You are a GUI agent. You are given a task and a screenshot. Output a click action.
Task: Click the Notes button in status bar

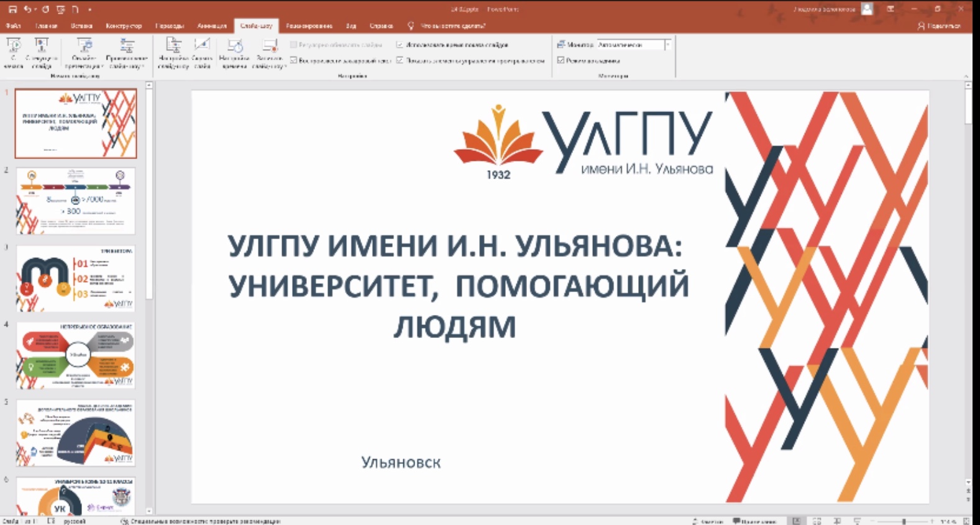click(708, 521)
